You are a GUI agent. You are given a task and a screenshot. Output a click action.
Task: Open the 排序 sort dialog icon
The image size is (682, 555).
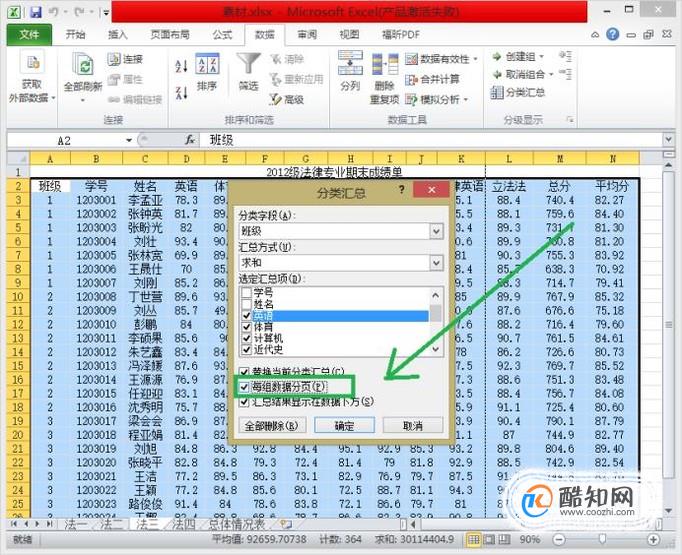pyautogui.click(x=207, y=64)
